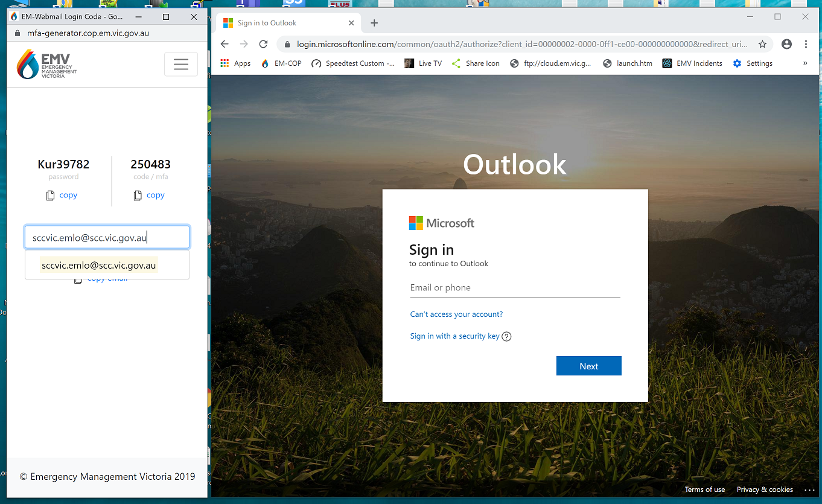This screenshot has height=504, width=822.
Task: Open new tab with plus button
Action: pos(374,23)
